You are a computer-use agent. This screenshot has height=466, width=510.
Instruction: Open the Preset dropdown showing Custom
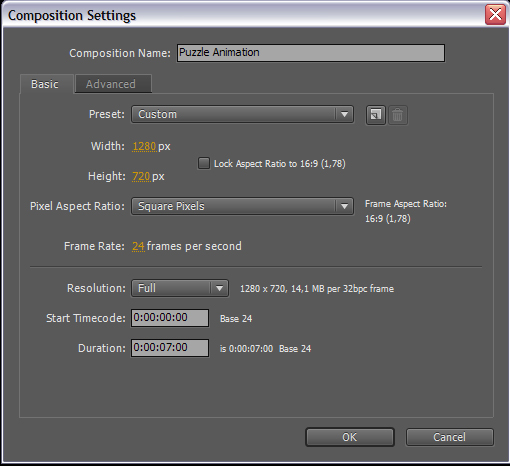pos(242,114)
